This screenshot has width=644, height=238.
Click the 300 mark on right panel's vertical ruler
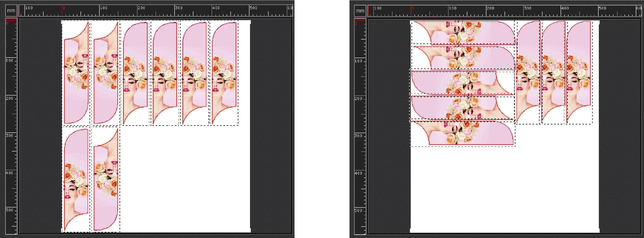pyautogui.click(x=358, y=136)
